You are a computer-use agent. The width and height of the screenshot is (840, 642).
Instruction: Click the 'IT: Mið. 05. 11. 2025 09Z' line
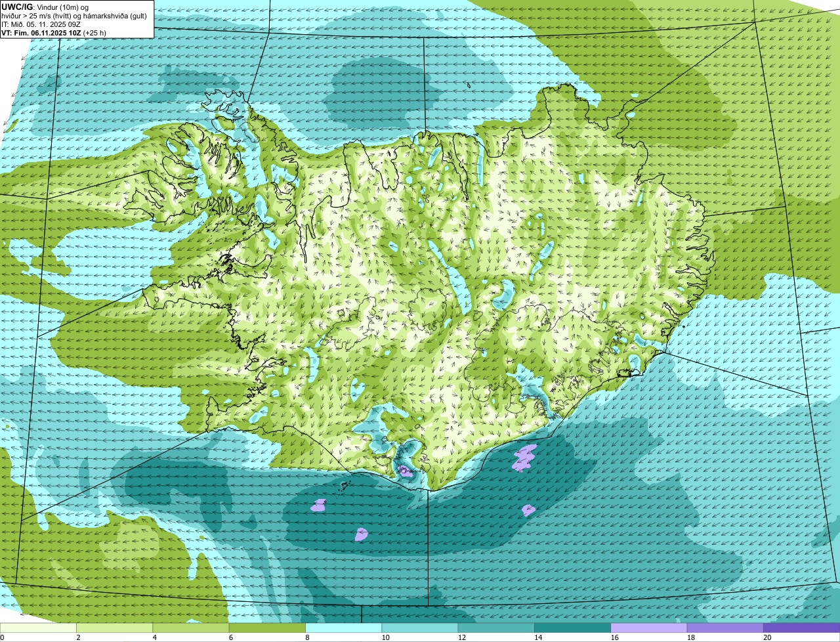pyautogui.click(x=41, y=24)
